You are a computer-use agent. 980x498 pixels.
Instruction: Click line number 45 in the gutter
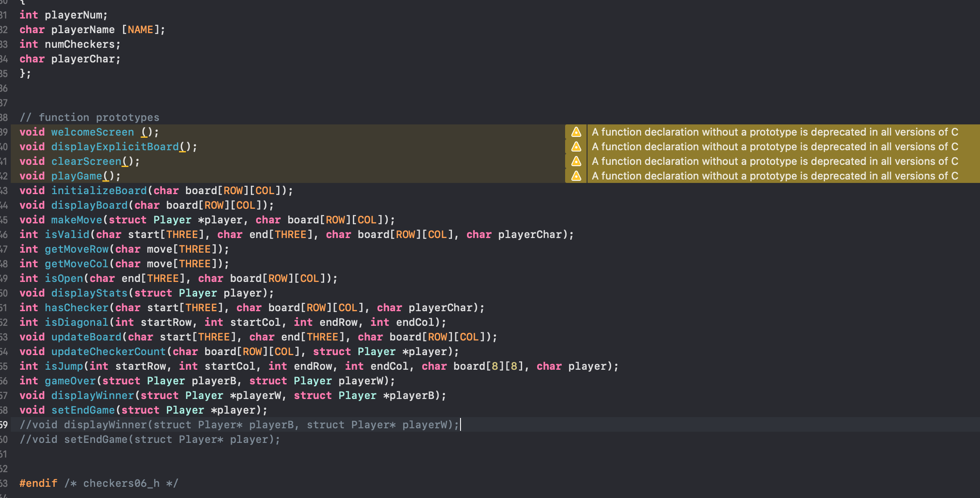pos(5,220)
